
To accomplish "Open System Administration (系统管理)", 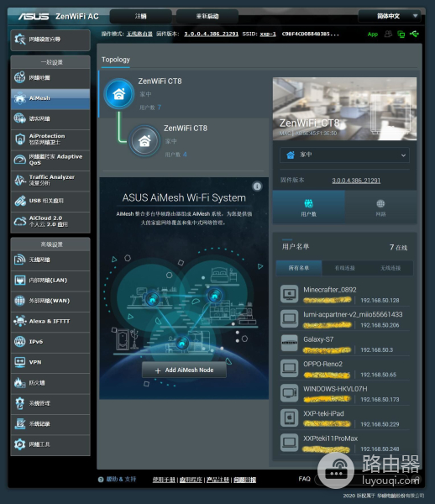I will [x=50, y=403].
